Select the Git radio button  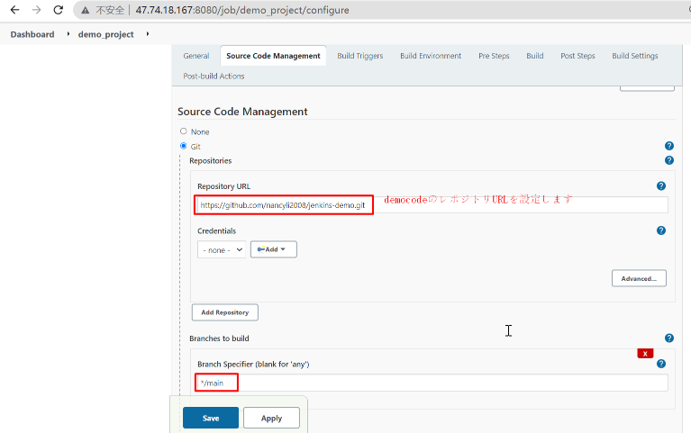tap(183, 146)
